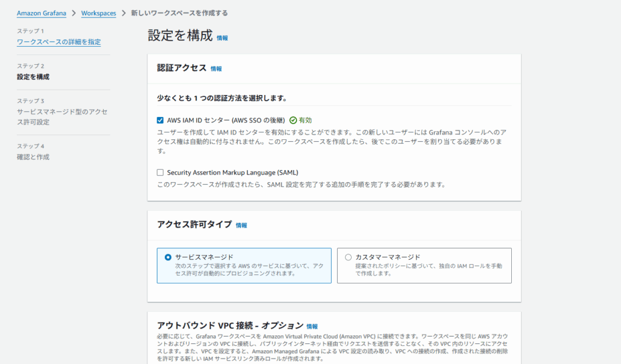
Task: Click step 3 サービスマネージド型のアクセス許可設定 label
Action: (x=62, y=117)
